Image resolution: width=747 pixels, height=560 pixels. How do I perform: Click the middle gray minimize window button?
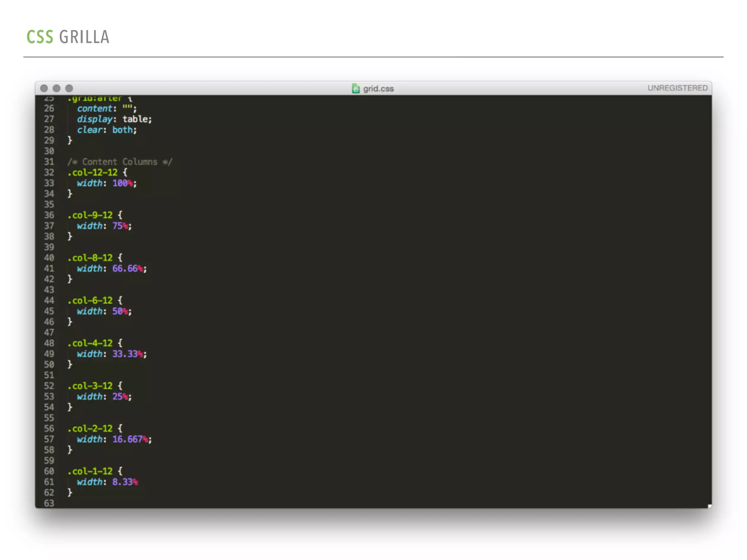point(57,88)
